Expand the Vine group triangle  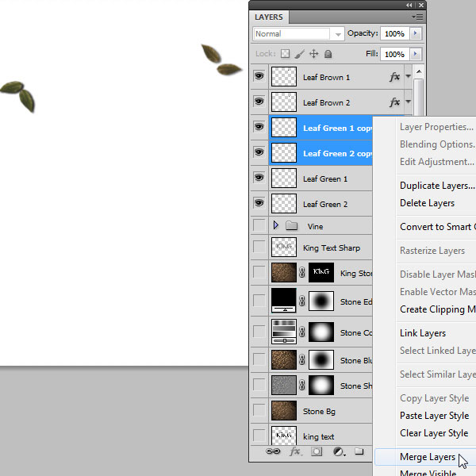click(275, 225)
